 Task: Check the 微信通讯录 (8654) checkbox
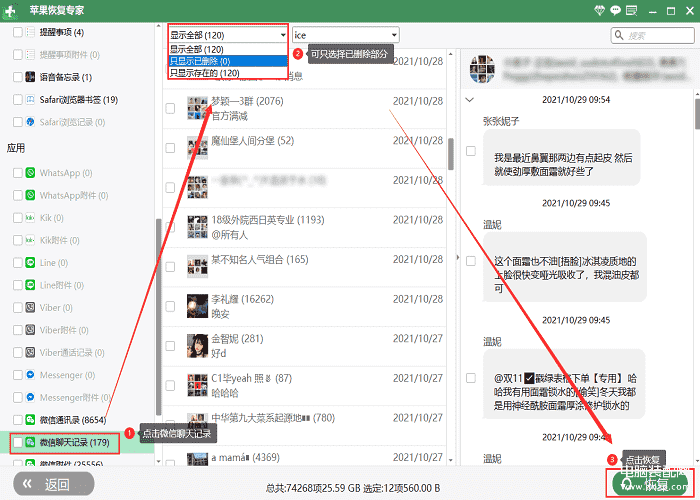tap(18, 420)
